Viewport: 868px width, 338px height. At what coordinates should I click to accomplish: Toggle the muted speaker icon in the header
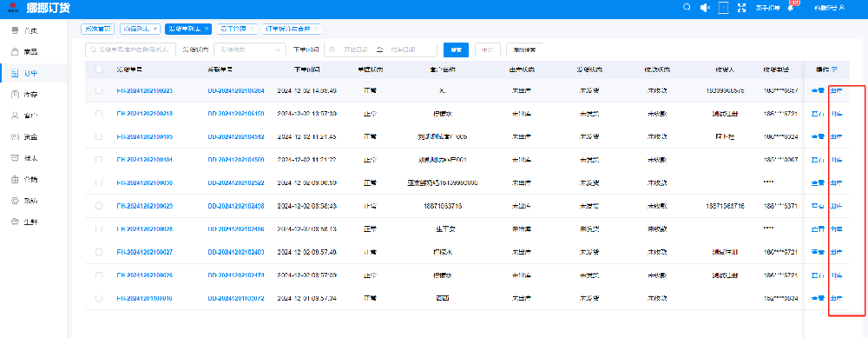tap(705, 8)
